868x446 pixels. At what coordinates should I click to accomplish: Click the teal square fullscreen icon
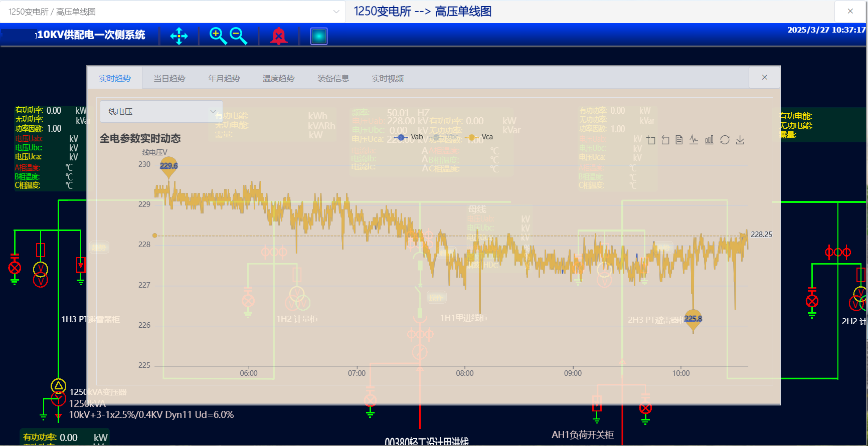[319, 36]
